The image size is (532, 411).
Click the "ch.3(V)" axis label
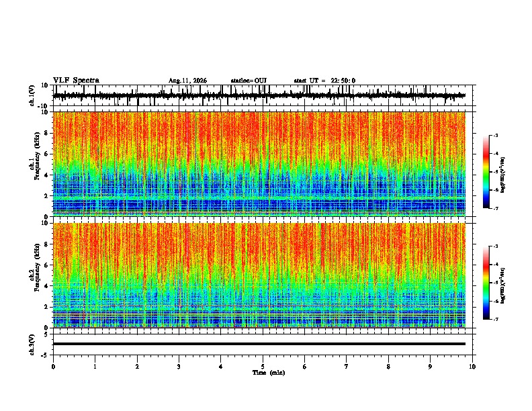coord(32,345)
